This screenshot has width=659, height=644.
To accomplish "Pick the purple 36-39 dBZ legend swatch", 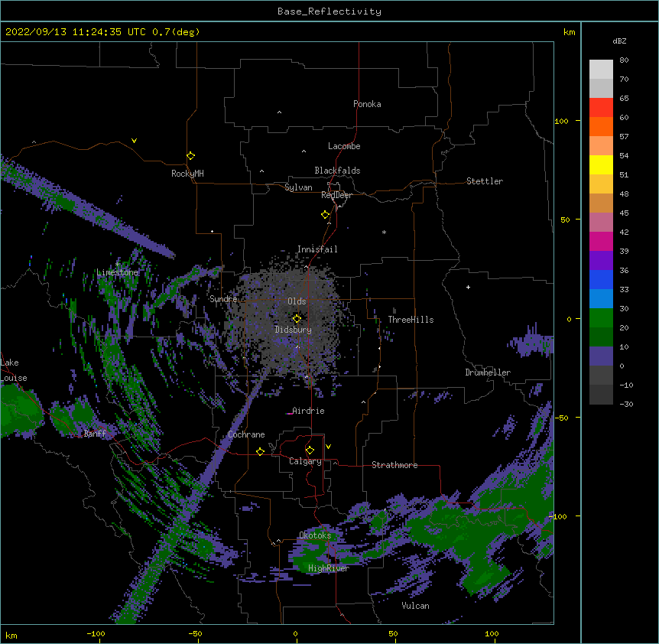I will 601,260.
